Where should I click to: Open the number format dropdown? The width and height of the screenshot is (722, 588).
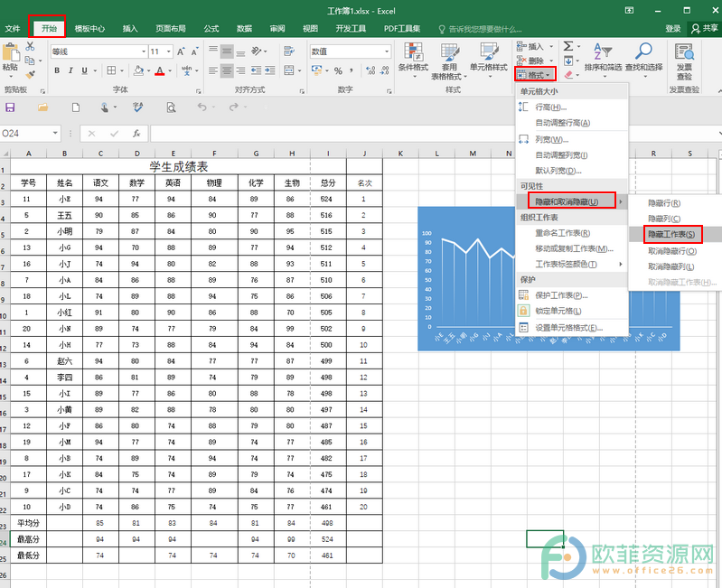click(387, 51)
